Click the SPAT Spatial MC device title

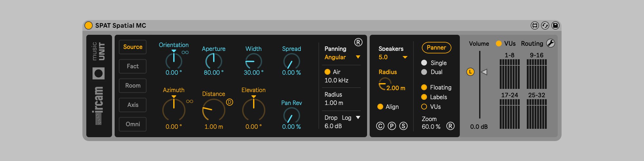(121, 25)
